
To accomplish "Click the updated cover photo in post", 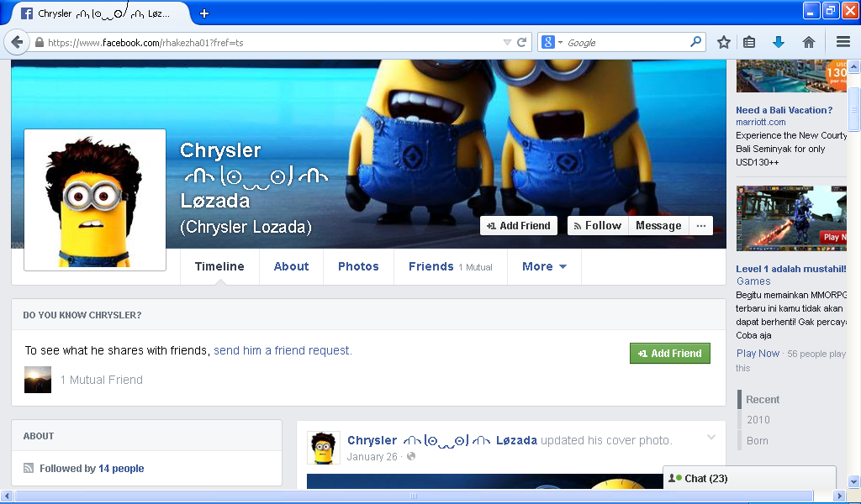I will point(485,481).
